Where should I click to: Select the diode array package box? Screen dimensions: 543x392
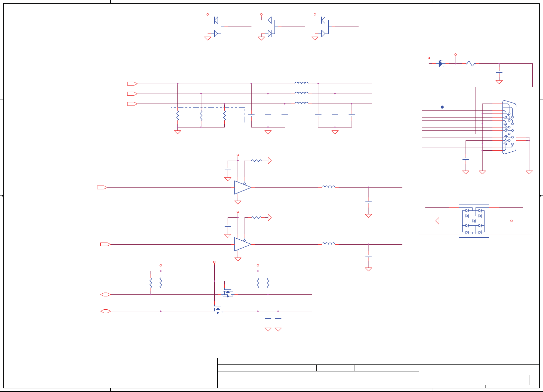tap(474, 221)
